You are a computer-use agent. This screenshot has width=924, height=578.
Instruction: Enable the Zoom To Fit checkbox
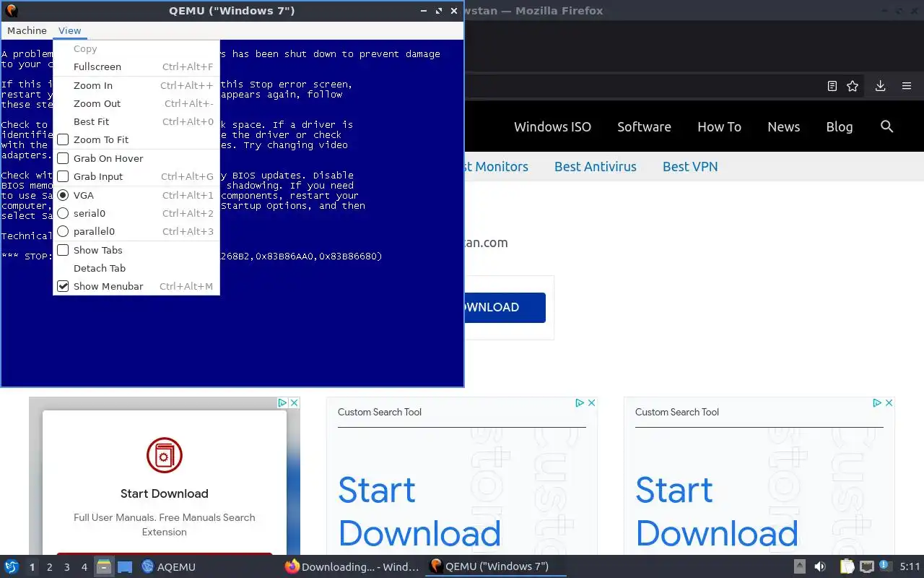pos(63,139)
